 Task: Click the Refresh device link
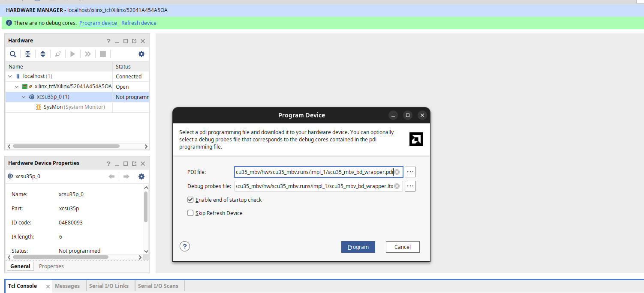pyautogui.click(x=138, y=23)
